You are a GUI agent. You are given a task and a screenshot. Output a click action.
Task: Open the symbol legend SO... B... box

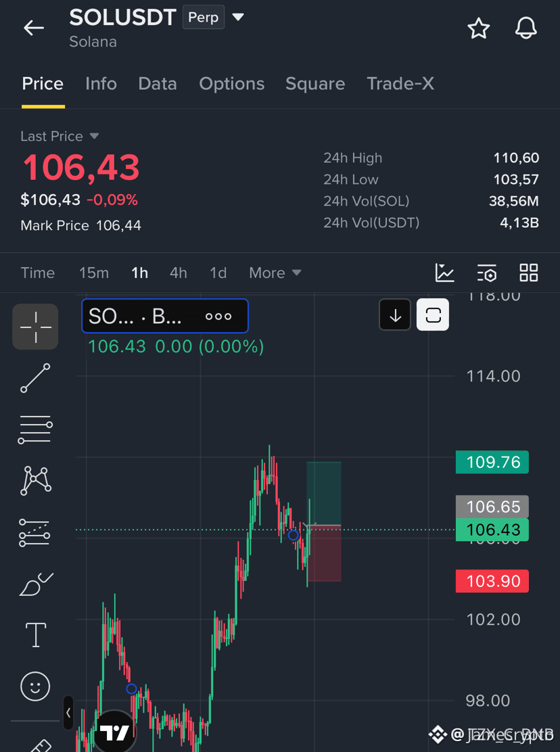165,316
